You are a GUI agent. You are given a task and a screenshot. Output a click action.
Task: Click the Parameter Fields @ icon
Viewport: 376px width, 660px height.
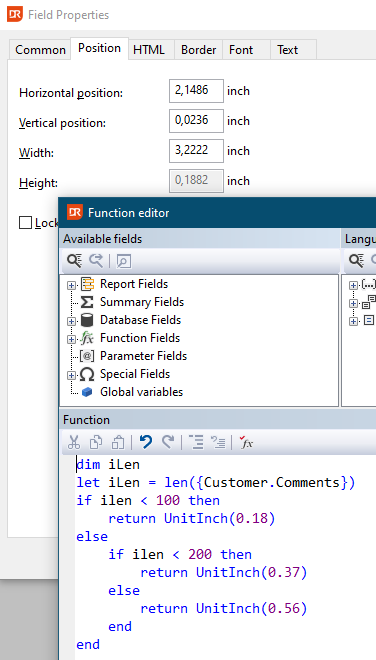(x=87, y=357)
